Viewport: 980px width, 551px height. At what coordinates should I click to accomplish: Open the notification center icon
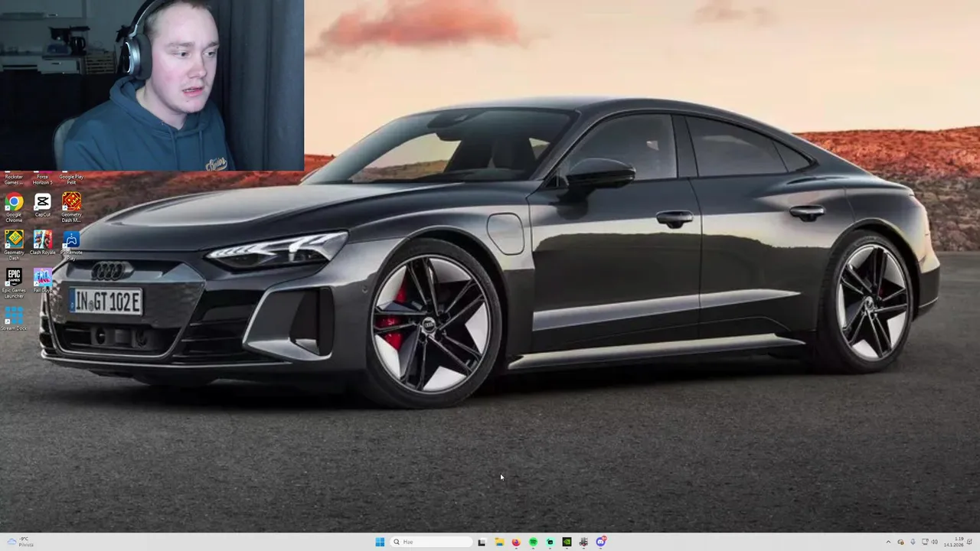tap(969, 542)
